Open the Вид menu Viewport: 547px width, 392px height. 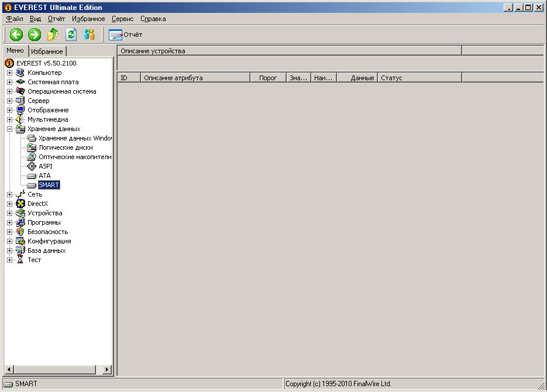coord(35,19)
